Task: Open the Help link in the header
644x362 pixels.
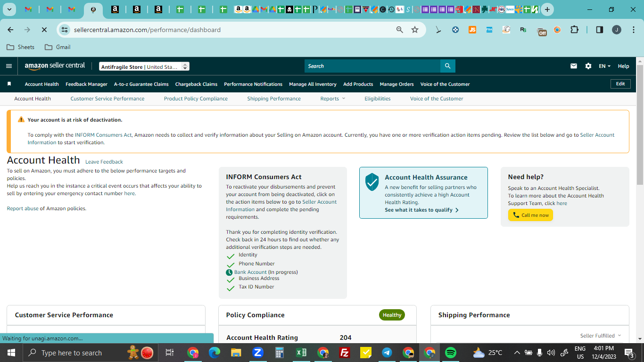Action: (x=623, y=66)
